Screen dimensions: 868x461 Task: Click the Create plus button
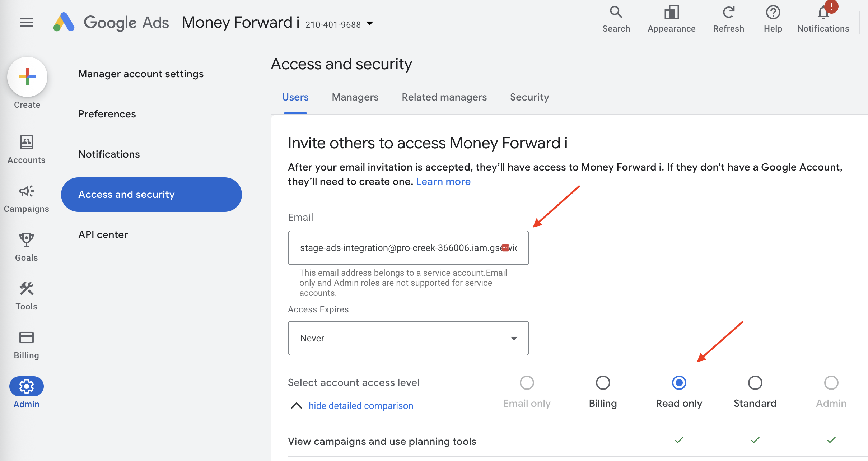click(27, 77)
